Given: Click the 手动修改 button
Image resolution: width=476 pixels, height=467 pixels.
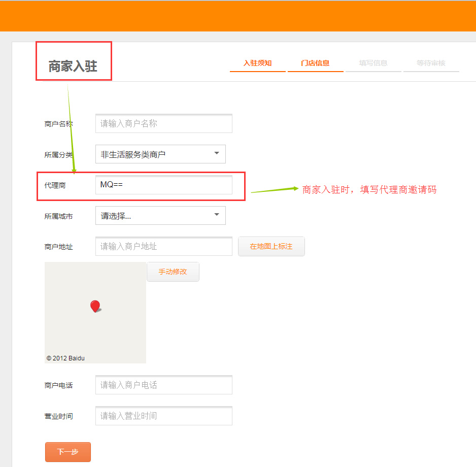Looking at the screenshot, I should pyautogui.click(x=173, y=272).
